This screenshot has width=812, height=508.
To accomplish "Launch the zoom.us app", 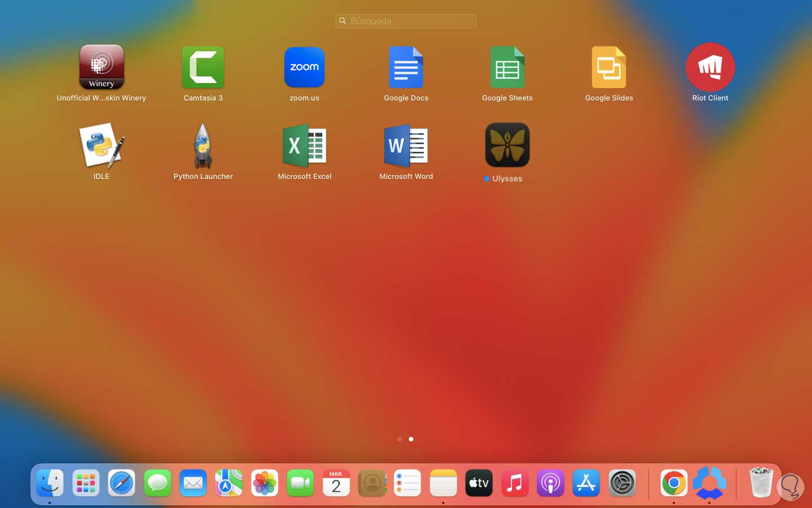I will 304,68.
